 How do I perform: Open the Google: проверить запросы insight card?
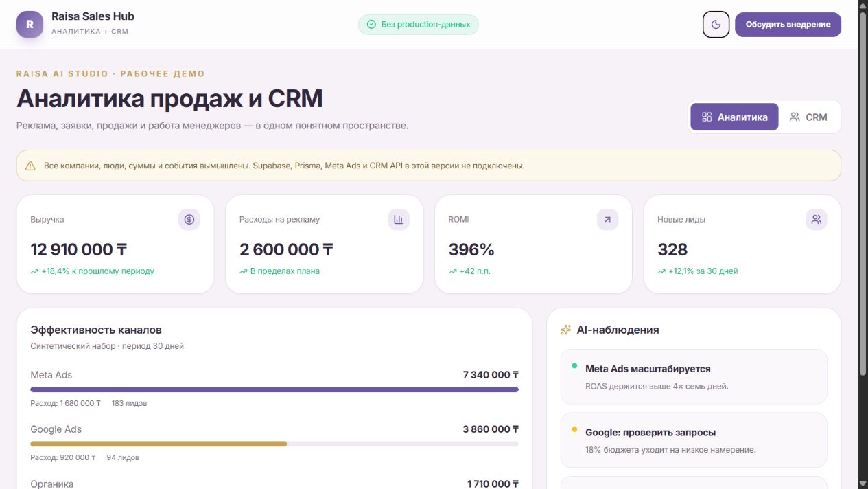694,440
